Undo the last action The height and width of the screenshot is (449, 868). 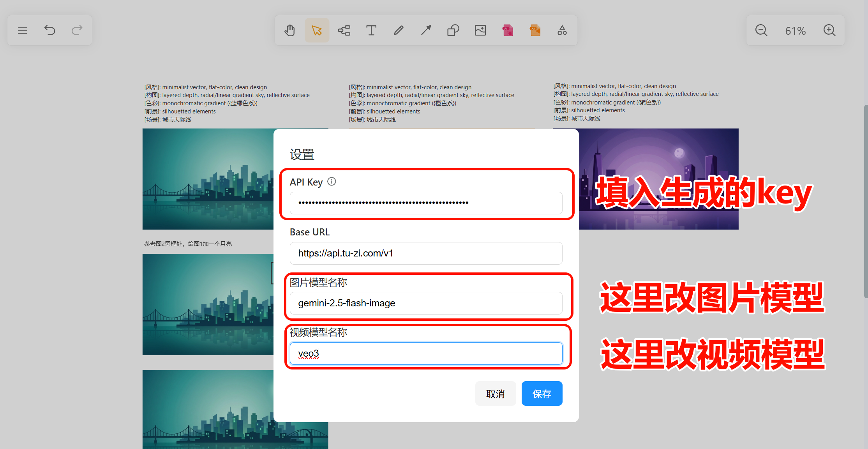click(50, 30)
